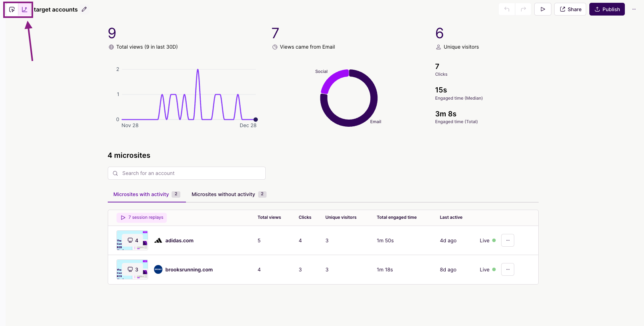Open the 7 session replays link

(x=142, y=218)
